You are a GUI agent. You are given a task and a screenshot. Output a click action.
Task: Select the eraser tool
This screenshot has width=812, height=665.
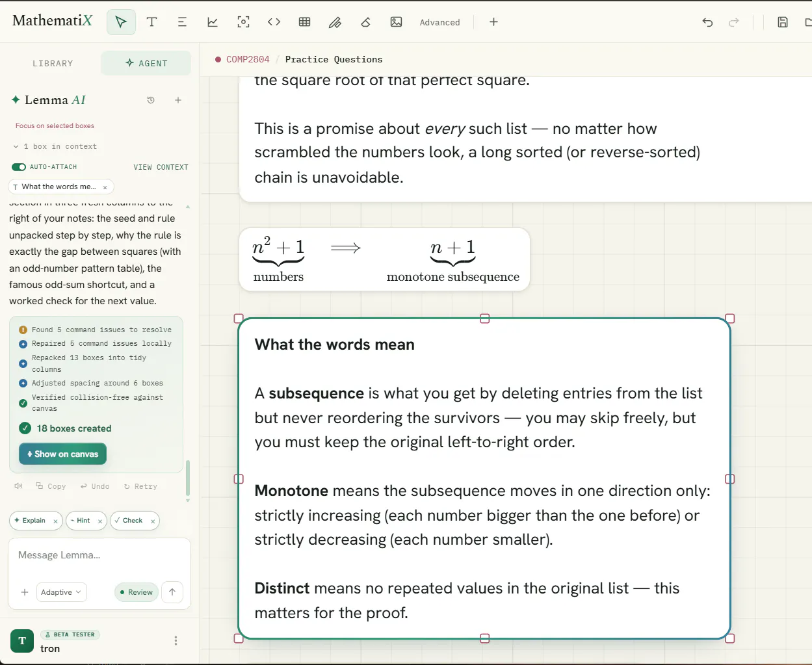coord(365,22)
